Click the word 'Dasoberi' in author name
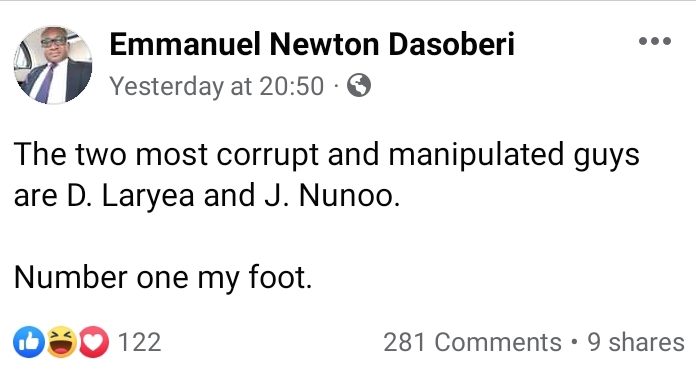The height and width of the screenshot is (371, 696). pyautogui.click(x=452, y=44)
